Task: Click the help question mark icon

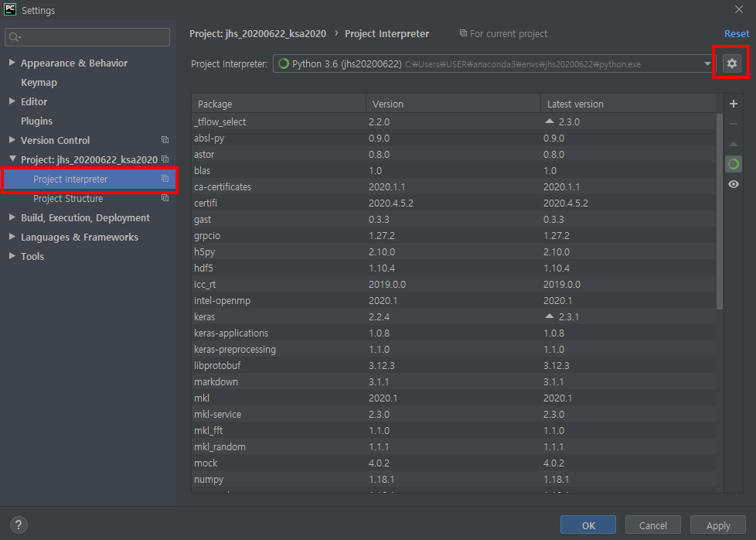Action: click(x=19, y=525)
